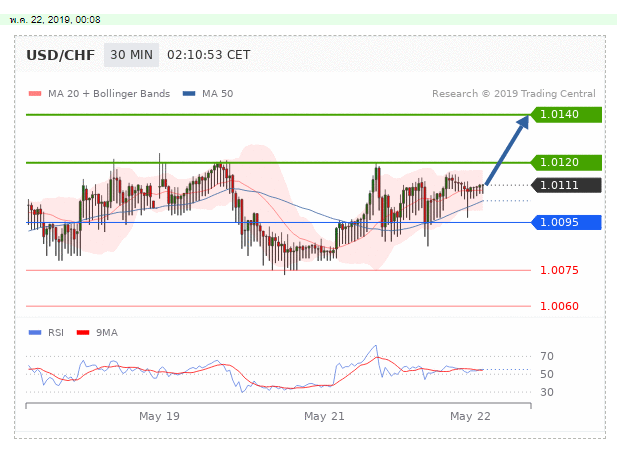Click the 9MA red legend swatch
The width and height of the screenshot is (617, 451).
click(83, 333)
